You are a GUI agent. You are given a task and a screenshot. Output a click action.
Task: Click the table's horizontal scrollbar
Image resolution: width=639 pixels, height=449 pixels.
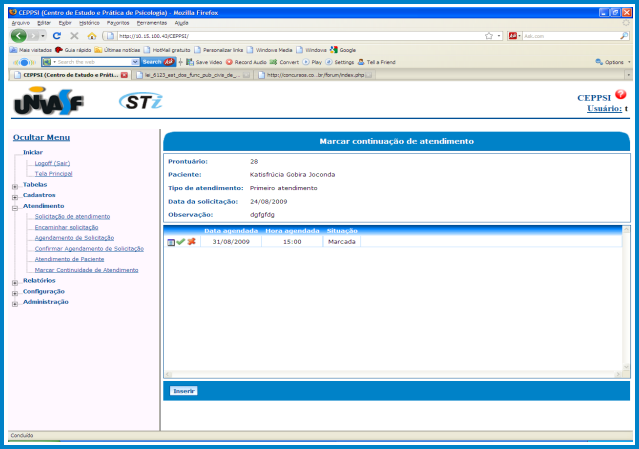tap(393, 374)
